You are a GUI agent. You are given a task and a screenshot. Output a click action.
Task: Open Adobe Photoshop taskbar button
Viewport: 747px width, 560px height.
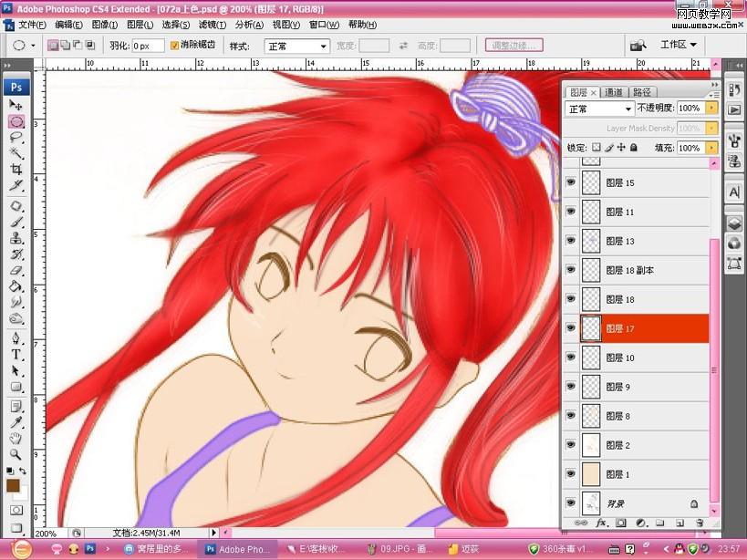point(240,549)
